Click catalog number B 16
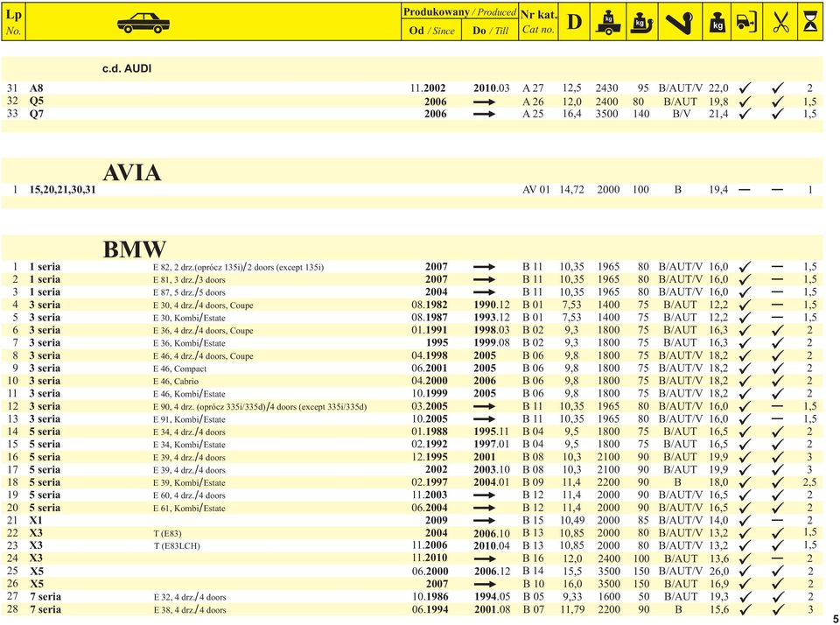Viewport: 840px width, 625px height. tap(533, 558)
